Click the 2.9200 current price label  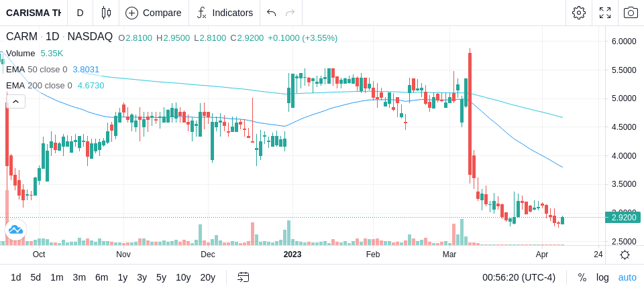point(623,218)
